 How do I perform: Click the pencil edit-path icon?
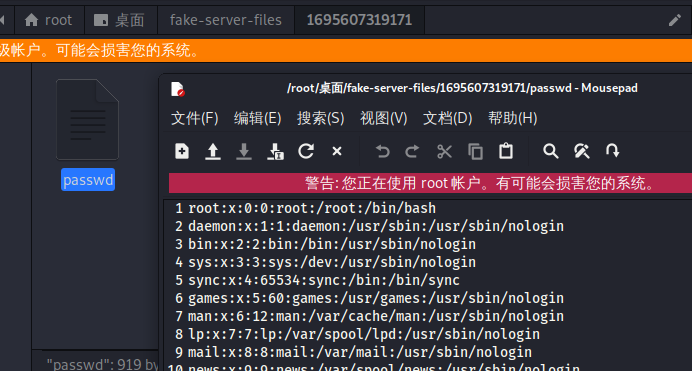(x=675, y=20)
